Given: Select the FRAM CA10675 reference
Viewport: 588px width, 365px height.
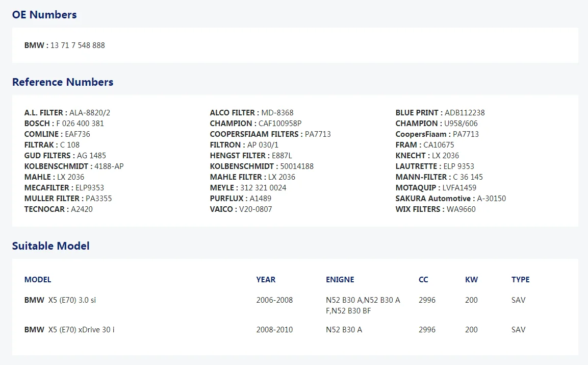Looking at the screenshot, I should (424, 144).
